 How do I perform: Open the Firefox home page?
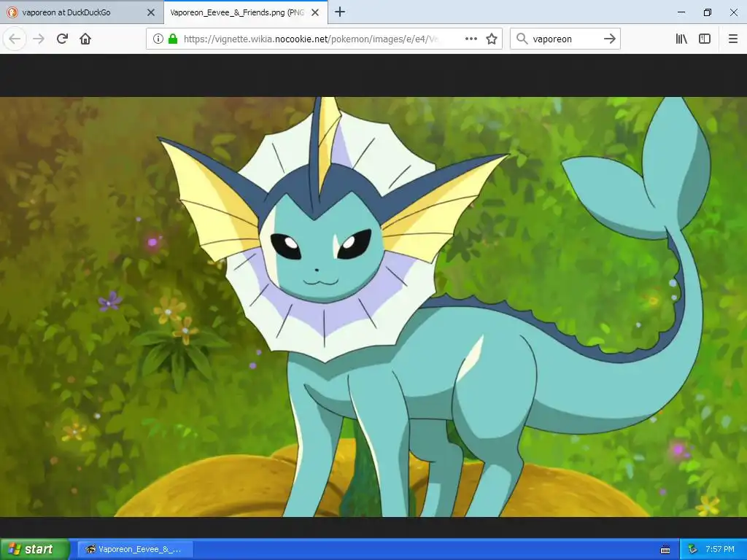click(x=85, y=39)
